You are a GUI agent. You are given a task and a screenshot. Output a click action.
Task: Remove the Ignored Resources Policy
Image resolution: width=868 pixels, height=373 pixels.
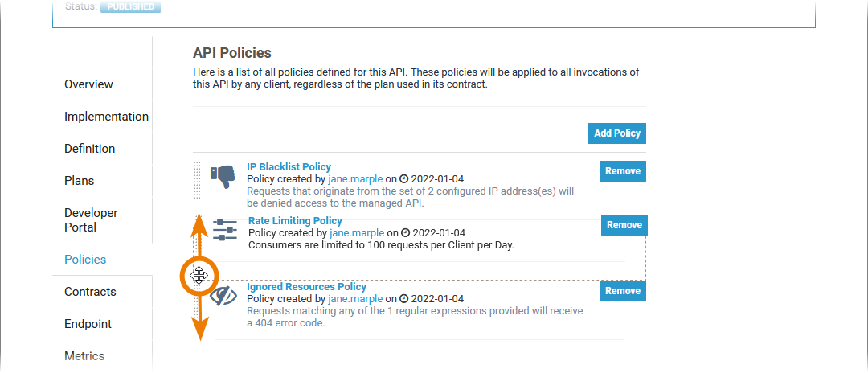(622, 291)
